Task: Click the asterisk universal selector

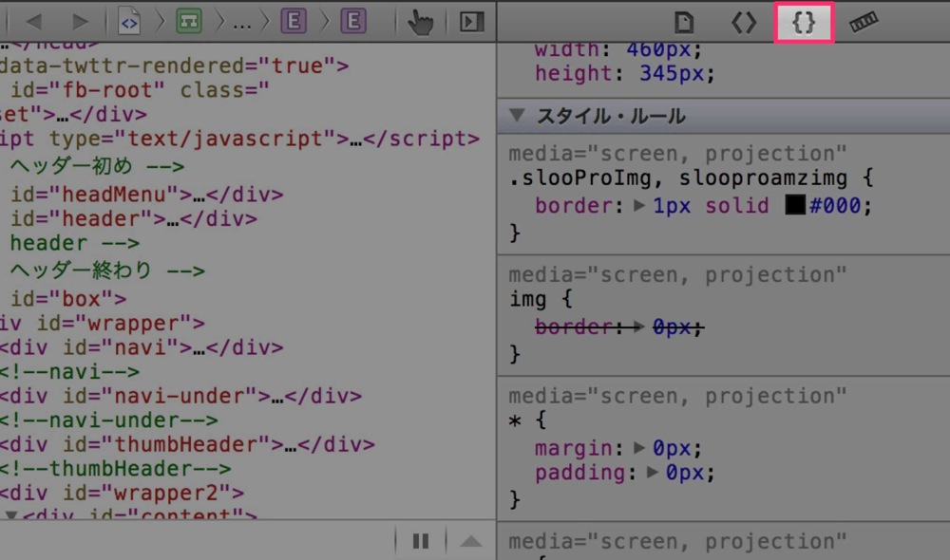Action: (515, 420)
